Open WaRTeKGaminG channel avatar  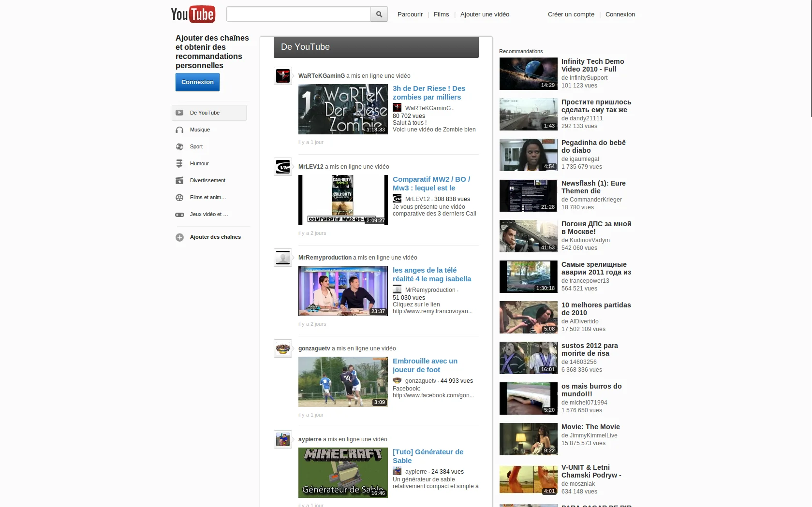pos(283,76)
